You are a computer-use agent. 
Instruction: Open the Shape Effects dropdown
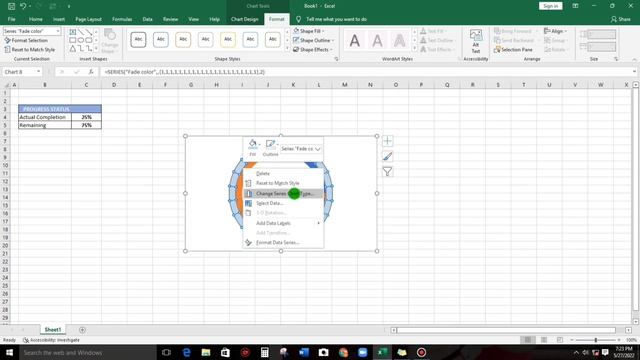click(x=313, y=50)
